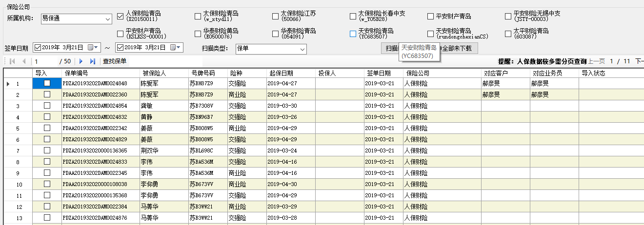The height and width of the screenshot is (225, 644).
Task: Go to the first page of records
Action: (x=12, y=61)
